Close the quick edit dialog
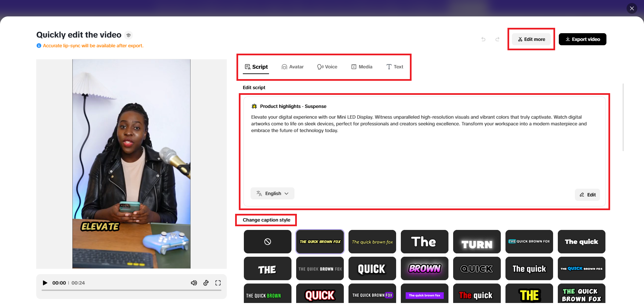Screen dimensions: 644x307 coord(632,8)
